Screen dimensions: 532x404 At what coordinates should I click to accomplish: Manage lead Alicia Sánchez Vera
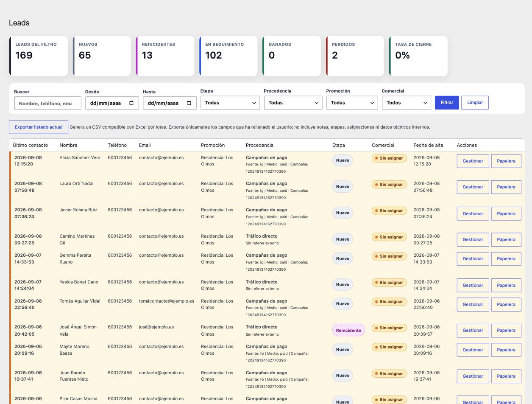pyautogui.click(x=473, y=161)
